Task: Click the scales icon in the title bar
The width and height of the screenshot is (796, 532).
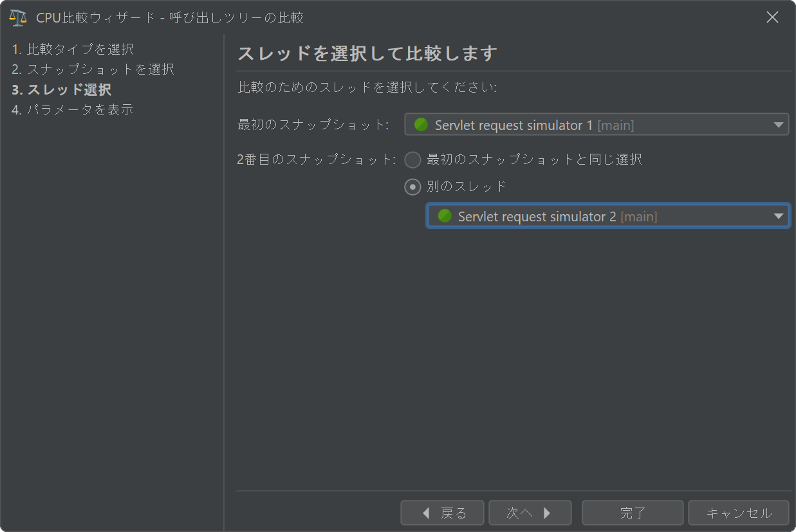Action: tap(18, 17)
